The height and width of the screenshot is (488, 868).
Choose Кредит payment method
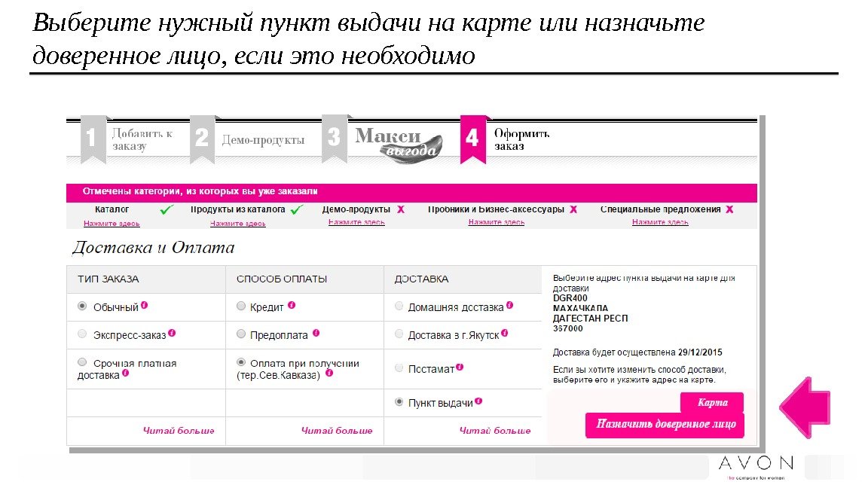(x=241, y=306)
